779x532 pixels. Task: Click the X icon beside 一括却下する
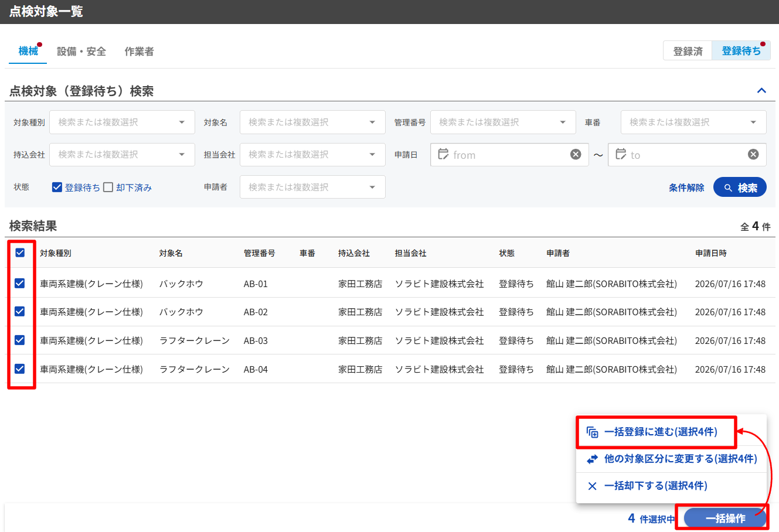pos(592,486)
